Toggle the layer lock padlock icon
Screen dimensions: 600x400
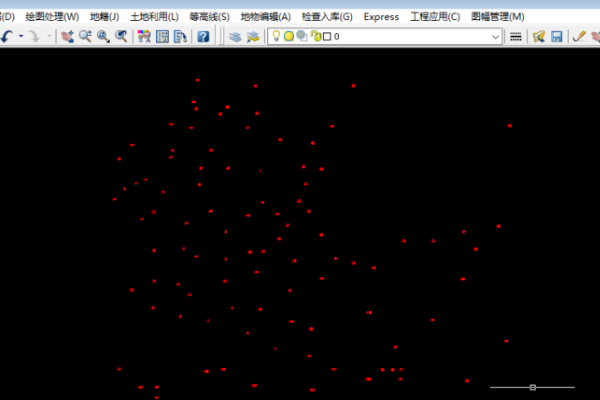coord(316,36)
